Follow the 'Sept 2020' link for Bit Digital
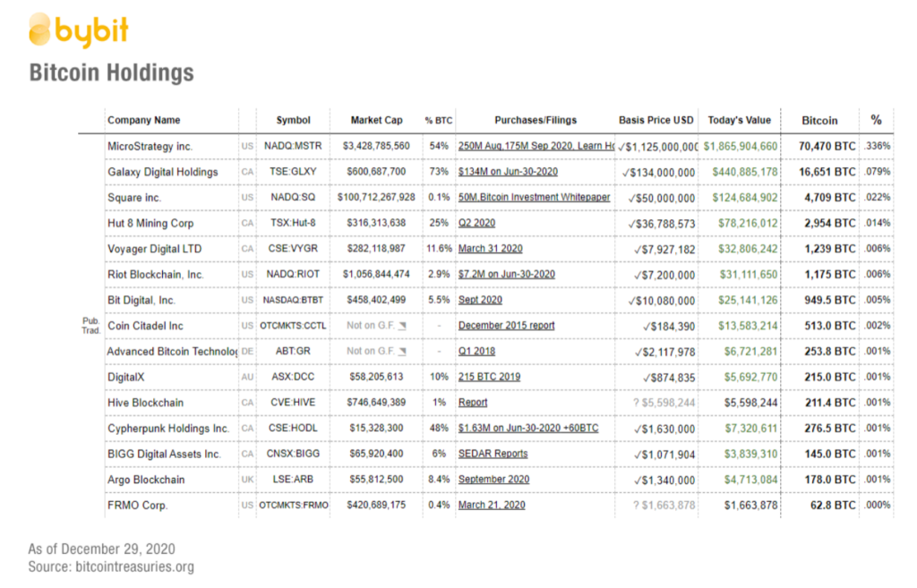Viewport: 917px width, 588px height. [480, 300]
